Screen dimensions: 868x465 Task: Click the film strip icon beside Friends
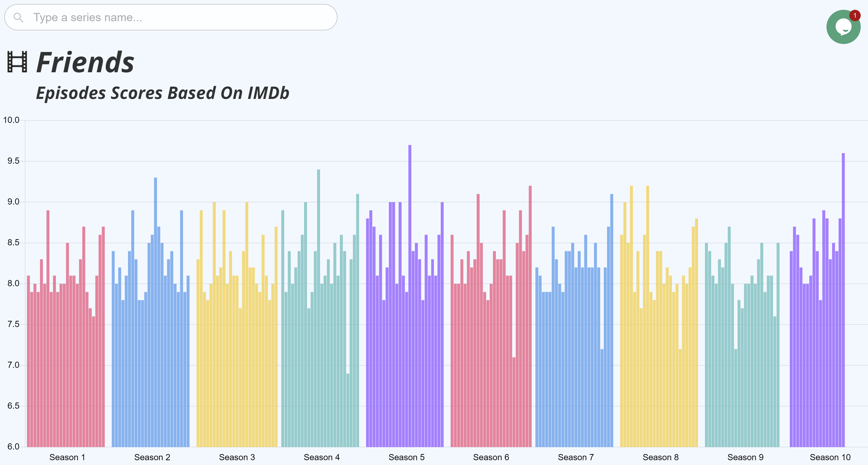[x=17, y=62]
